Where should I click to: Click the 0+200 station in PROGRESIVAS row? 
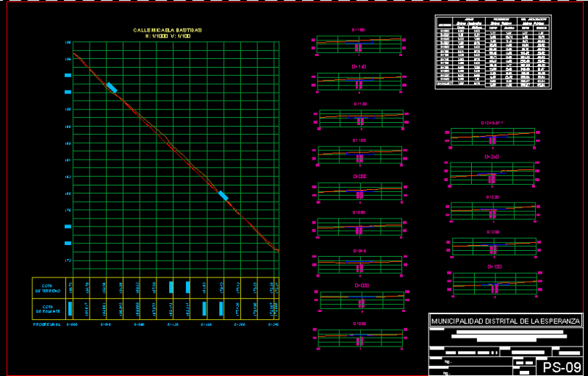[x=240, y=324]
